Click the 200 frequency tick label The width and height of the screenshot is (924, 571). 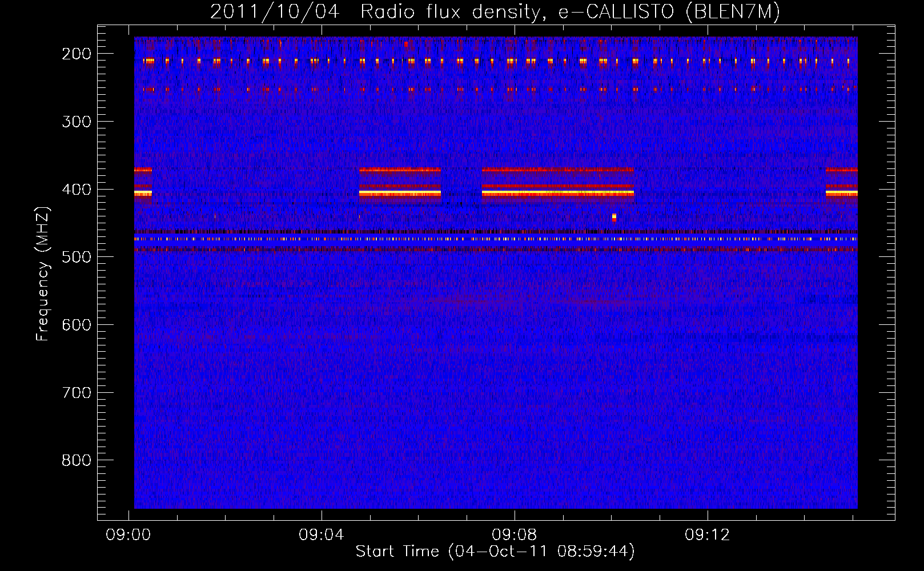[x=77, y=54]
